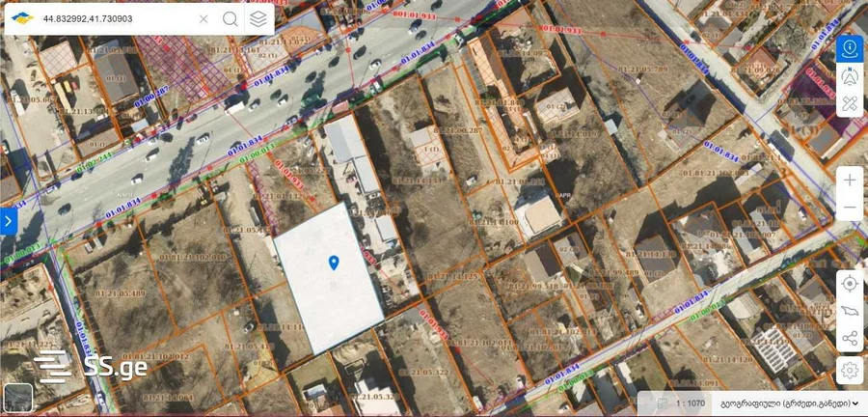
Task: Open the map layers panel
Action: point(258,19)
